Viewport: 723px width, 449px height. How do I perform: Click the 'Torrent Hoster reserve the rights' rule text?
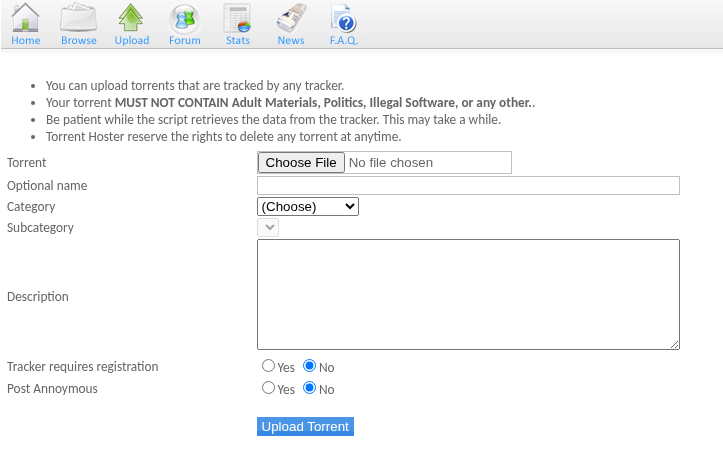coord(224,137)
